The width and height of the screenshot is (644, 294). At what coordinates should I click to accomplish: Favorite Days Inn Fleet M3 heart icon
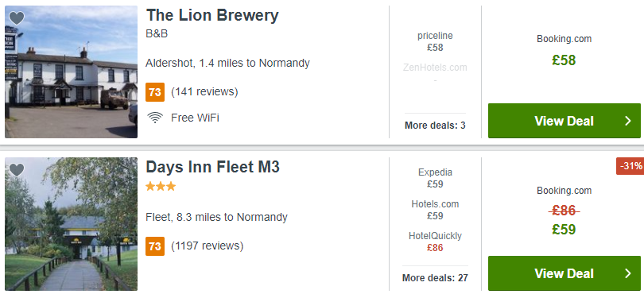pos(17,170)
